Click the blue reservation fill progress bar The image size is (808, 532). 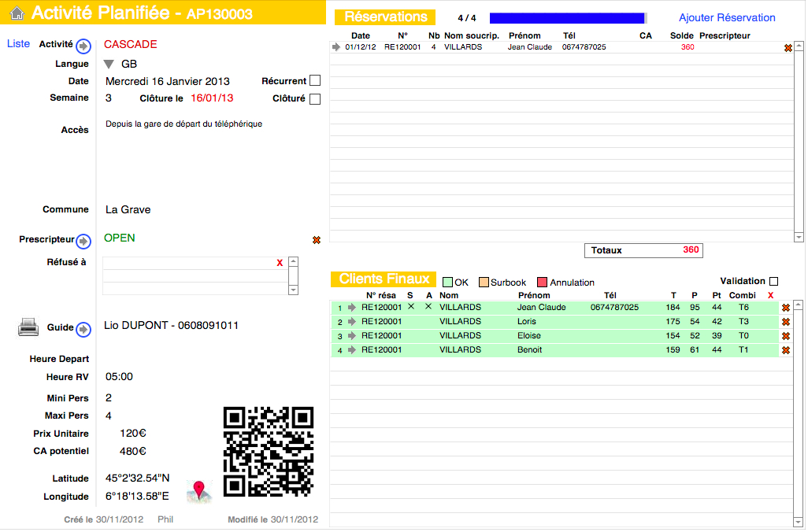point(568,19)
